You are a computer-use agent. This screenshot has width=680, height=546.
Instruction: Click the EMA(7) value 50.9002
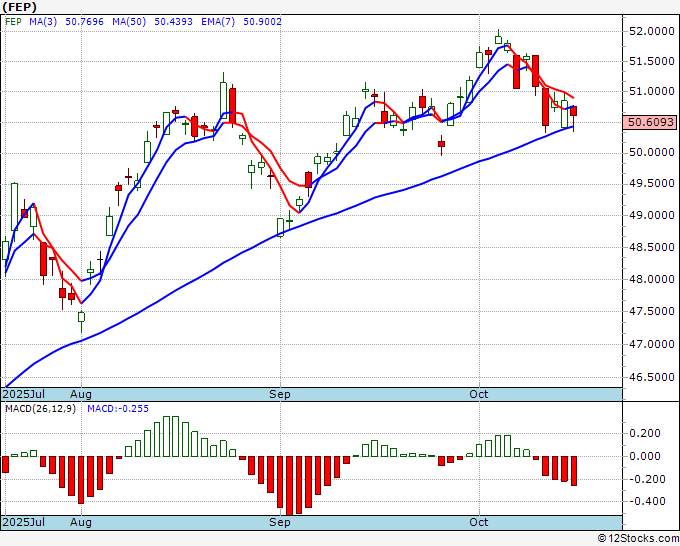point(262,21)
